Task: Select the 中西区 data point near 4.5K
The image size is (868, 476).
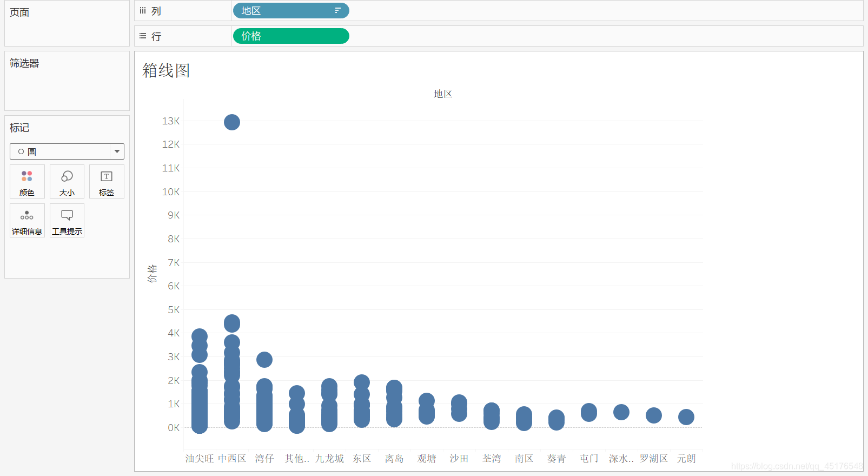Action: point(232,323)
